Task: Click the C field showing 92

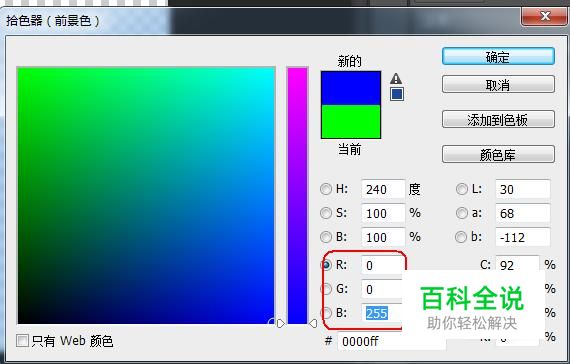Action: (x=518, y=264)
